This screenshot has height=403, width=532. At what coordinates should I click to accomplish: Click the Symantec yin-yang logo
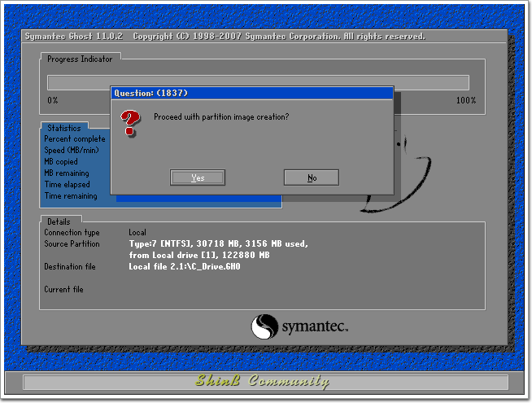(x=264, y=326)
